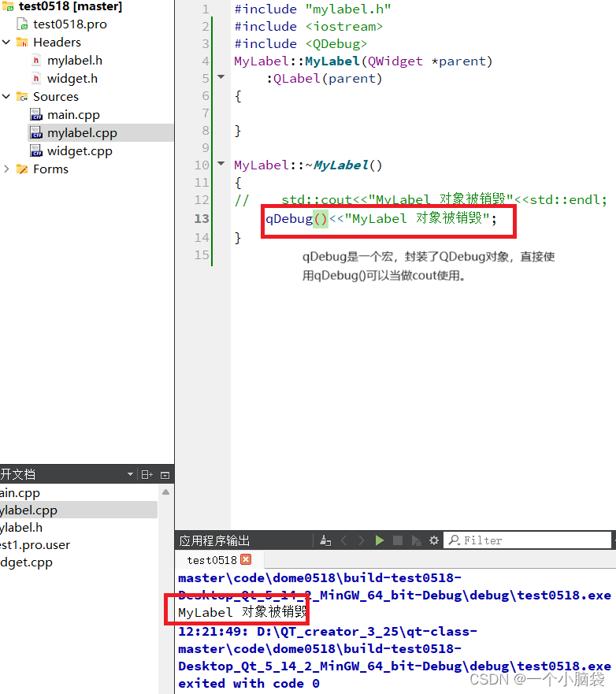This screenshot has height=694, width=616.
Task: Open widget.h in the project tree
Action: [72, 78]
